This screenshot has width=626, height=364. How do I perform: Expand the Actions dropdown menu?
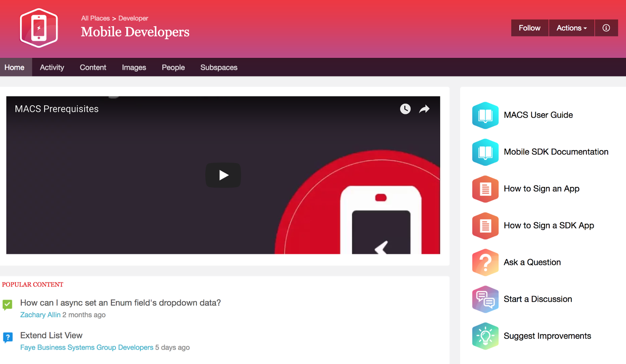pos(571,28)
